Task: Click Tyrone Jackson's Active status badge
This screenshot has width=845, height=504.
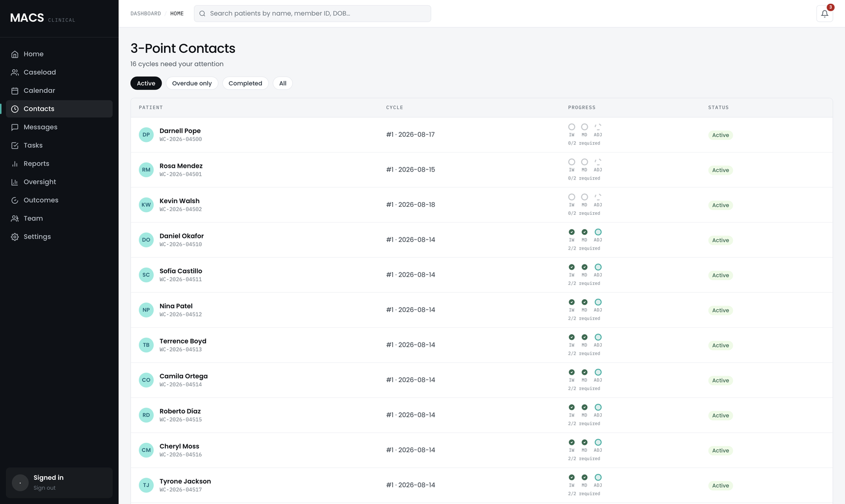Action: (720, 486)
